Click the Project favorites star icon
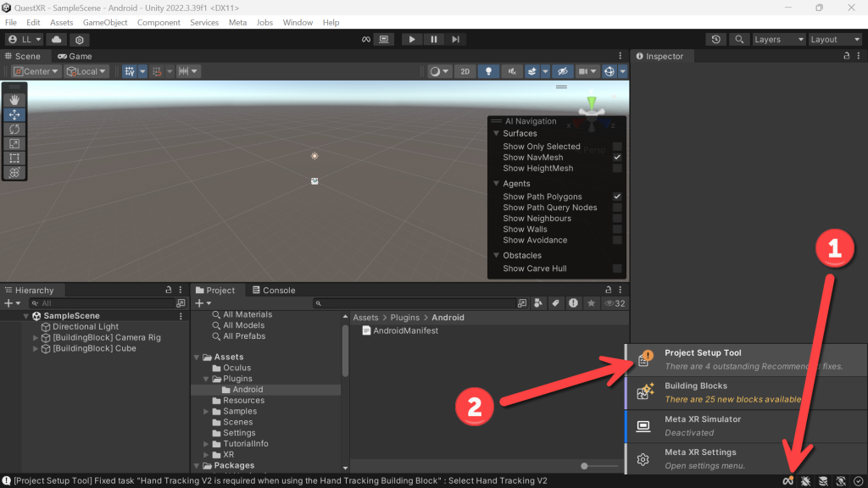Screen dimensions: 868x488 [x=591, y=303]
